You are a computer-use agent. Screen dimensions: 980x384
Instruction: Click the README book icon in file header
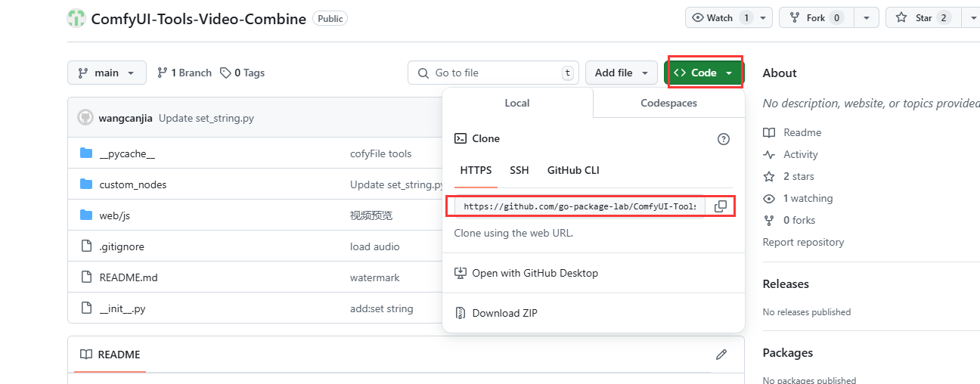(x=86, y=355)
